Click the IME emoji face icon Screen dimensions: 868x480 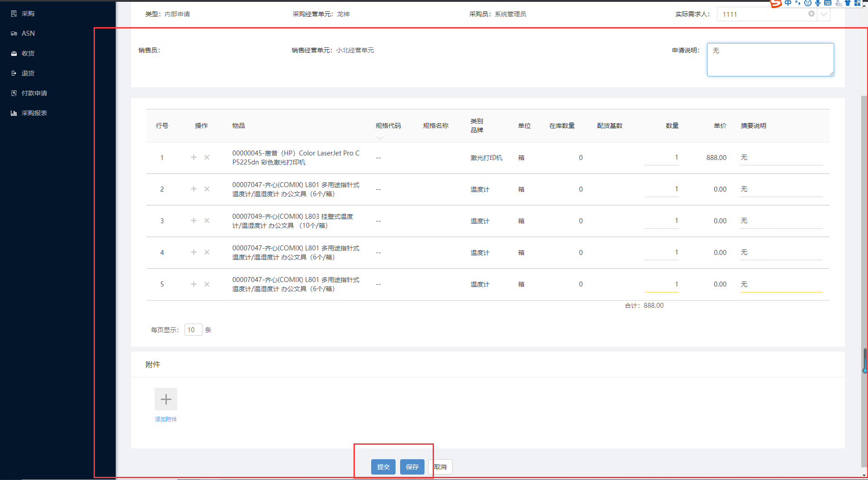tap(808, 3)
